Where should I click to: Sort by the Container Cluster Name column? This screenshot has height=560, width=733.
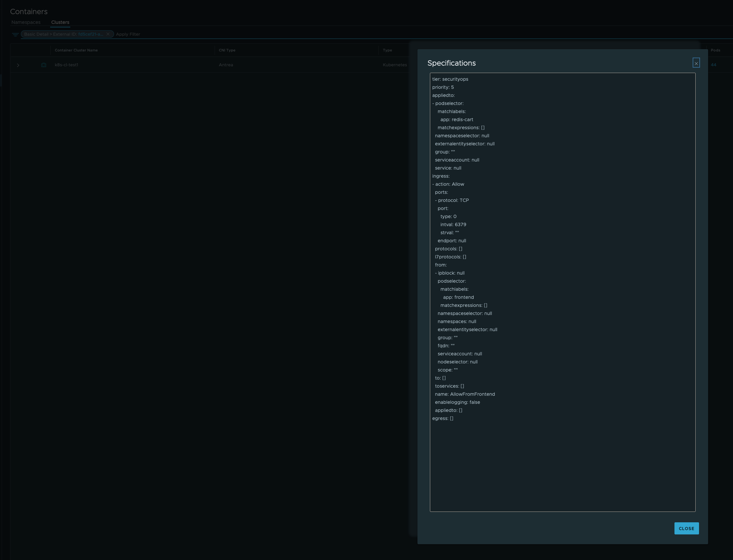(76, 50)
